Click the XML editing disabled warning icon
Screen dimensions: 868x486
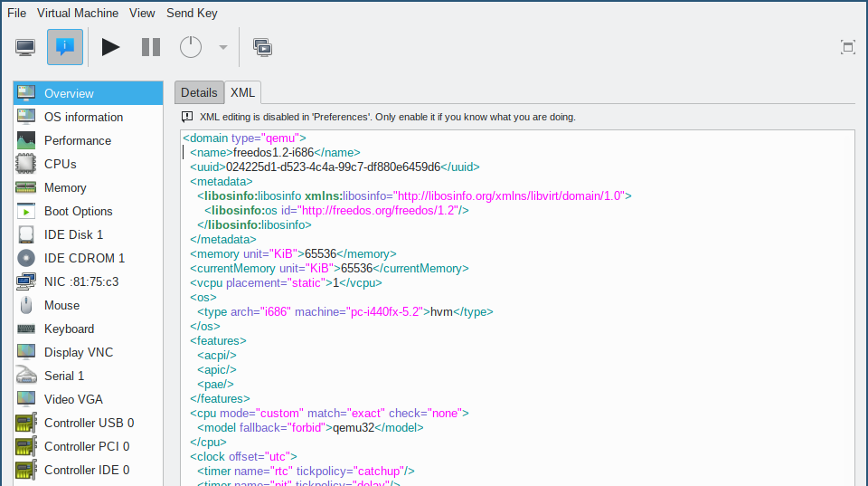(187, 117)
